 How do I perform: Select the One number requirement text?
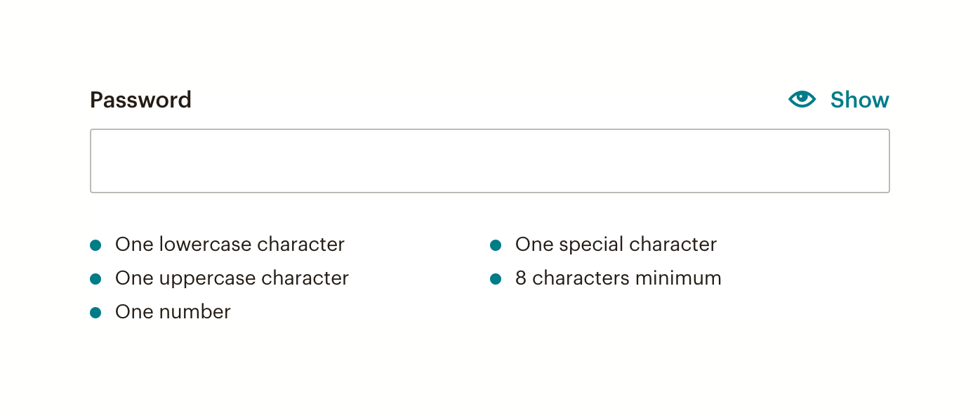click(x=173, y=312)
